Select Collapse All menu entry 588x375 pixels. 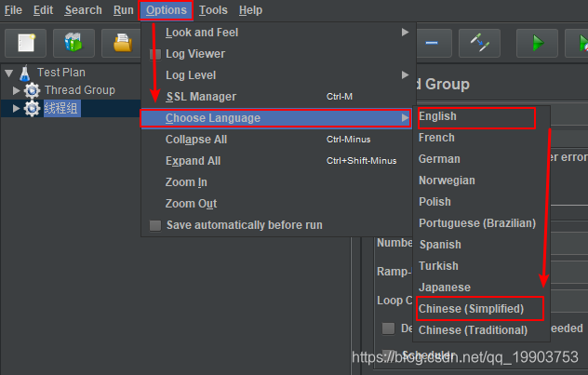click(x=276, y=140)
